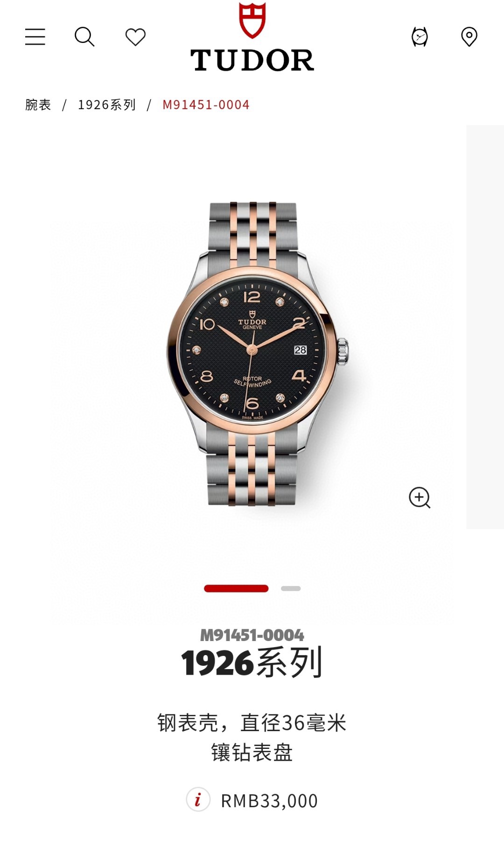Select the first red carousel indicator

point(236,588)
